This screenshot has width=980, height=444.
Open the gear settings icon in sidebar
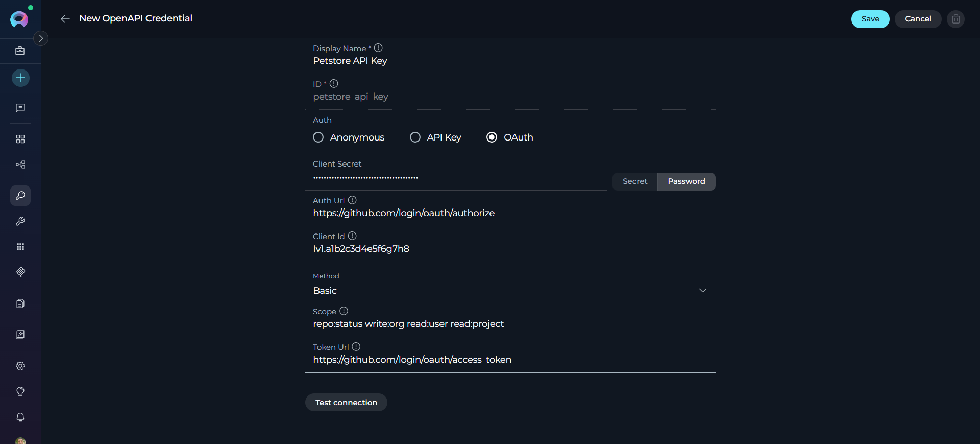click(20, 366)
